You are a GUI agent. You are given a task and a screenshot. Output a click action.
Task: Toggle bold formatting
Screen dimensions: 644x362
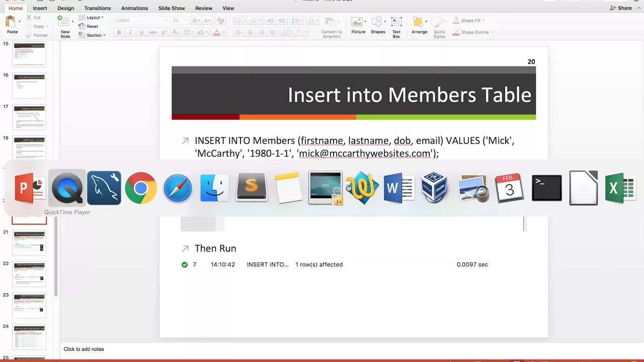119,32
